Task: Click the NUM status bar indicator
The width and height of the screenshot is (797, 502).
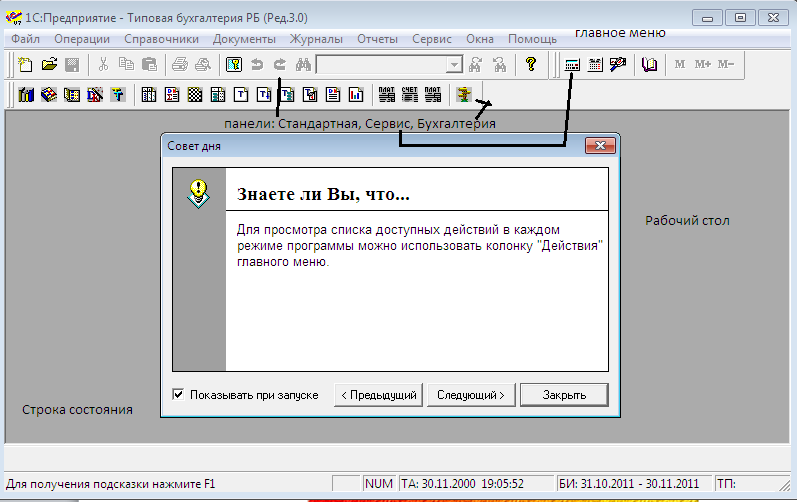Action: click(379, 484)
